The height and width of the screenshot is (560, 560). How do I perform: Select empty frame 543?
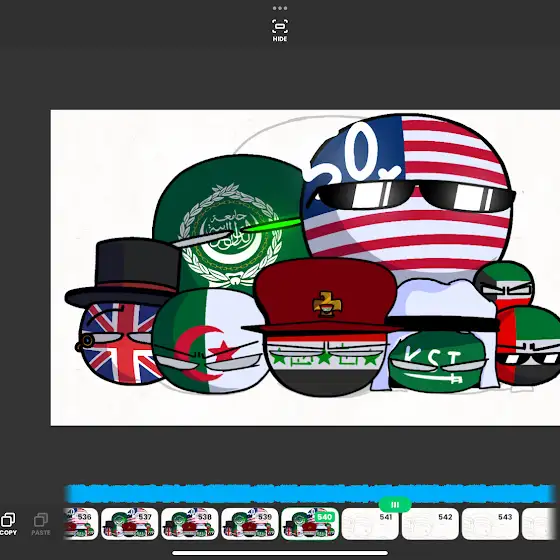490,524
